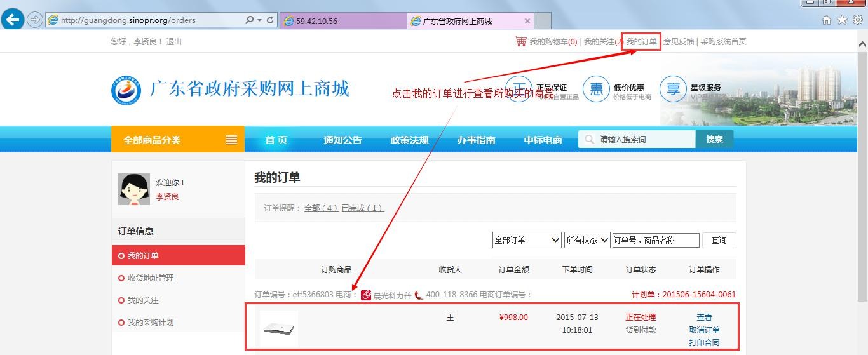Open 我的关注 in sidebar
Viewport: 868px width, 355px height.
pyautogui.click(x=143, y=300)
